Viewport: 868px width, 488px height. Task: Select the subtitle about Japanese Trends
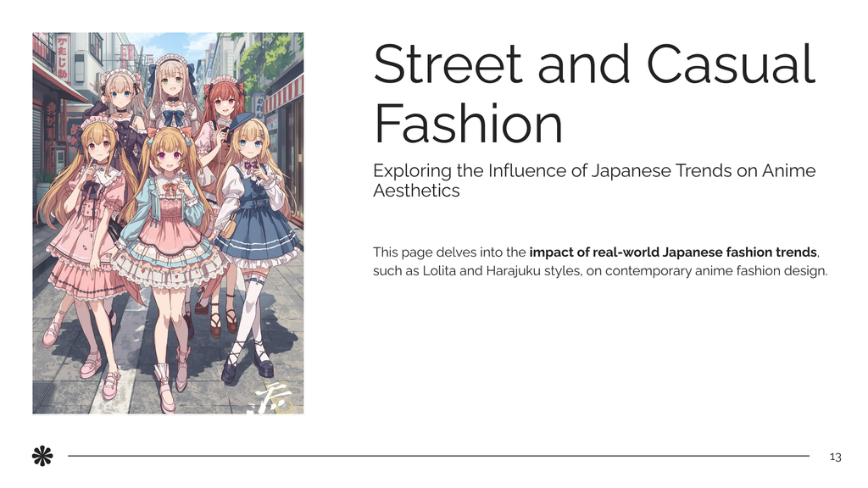tap(593, 178)
